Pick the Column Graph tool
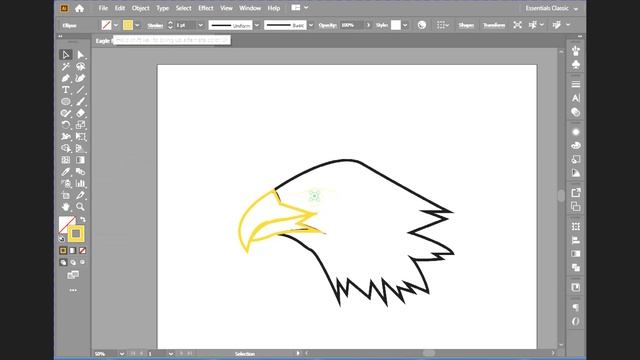 80,183
